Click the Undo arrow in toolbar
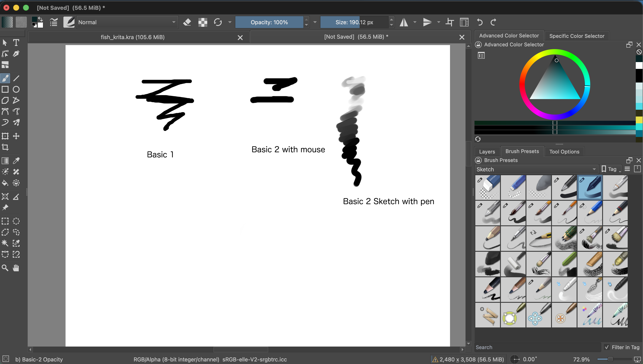The image size is (643, 364). pos(480,22)
